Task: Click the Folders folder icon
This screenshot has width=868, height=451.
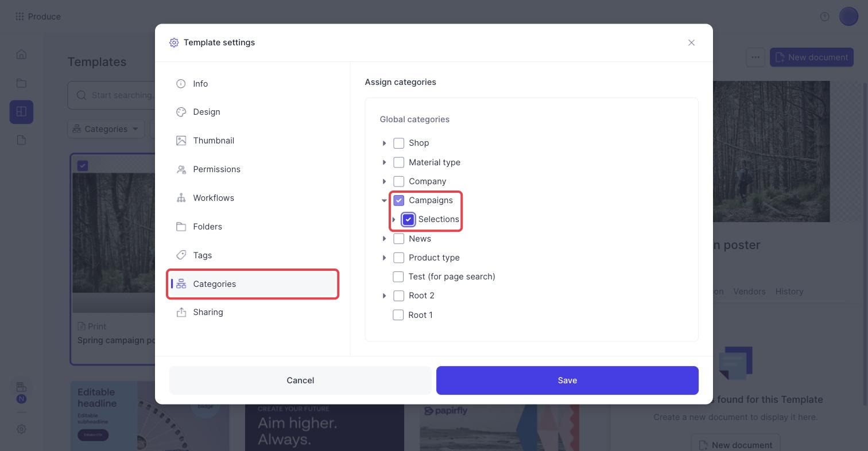Action: 181,227
